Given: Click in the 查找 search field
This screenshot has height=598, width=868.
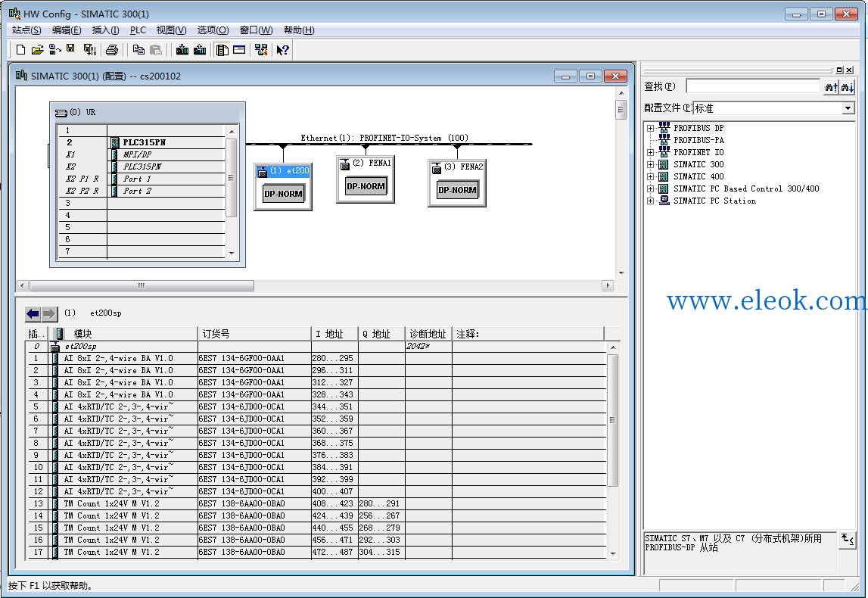Looking at the screenshot, I should [752, 86].
